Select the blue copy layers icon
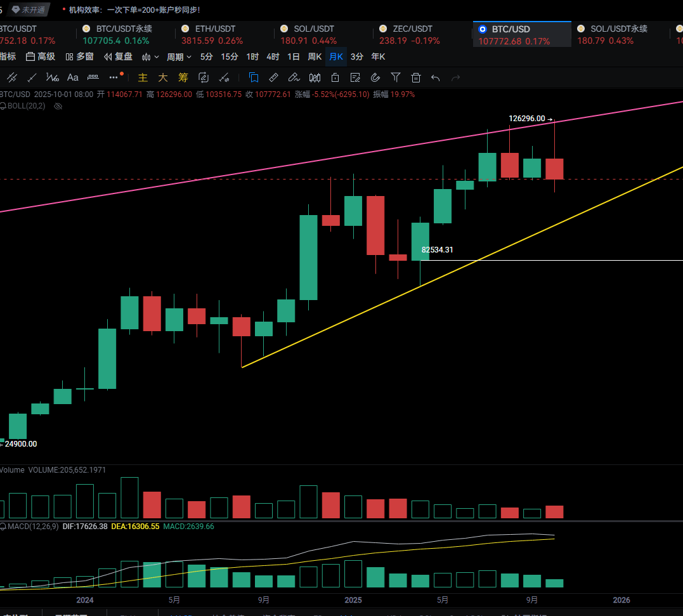Screen dimensions: 683x616 254,77
